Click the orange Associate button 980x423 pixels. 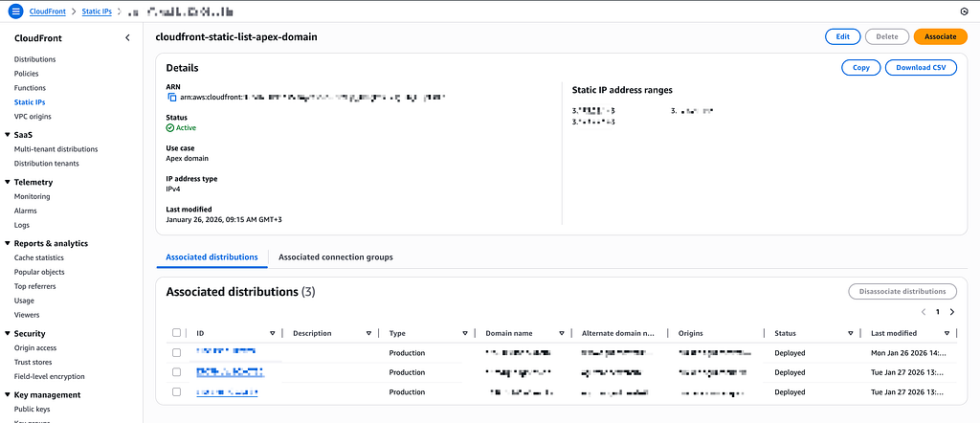tap(941, 37)
